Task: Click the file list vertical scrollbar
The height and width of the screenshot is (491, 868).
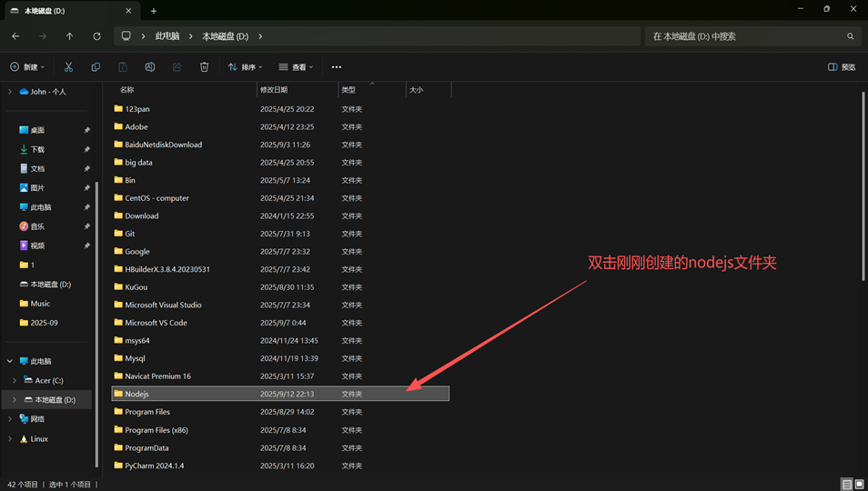Action: (863, 186)
